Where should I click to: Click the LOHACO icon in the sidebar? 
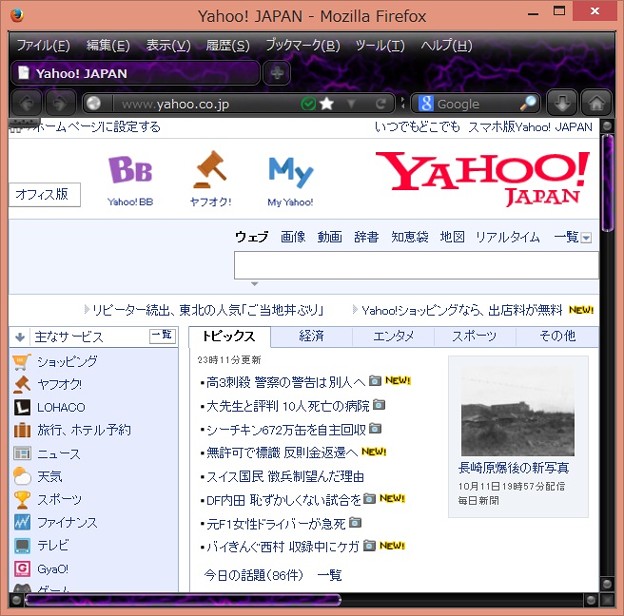tap(22, 407)
